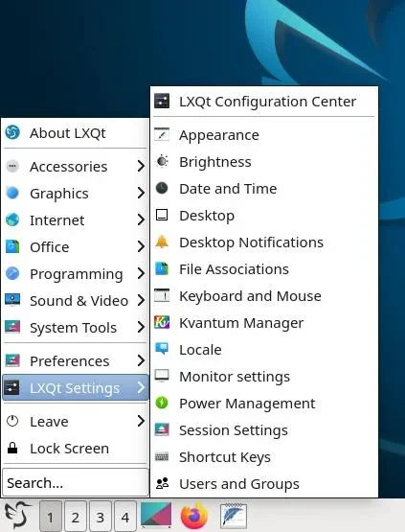Screen dimensions: 405x532
Task: Switch to virtual desktop 4
Action: coord(125,517)
